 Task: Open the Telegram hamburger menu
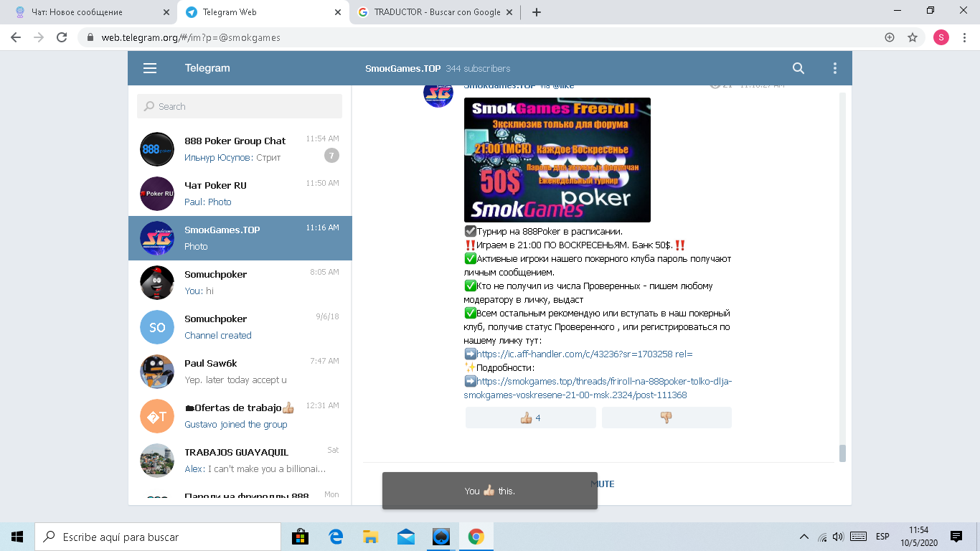(x=150, y=68)
